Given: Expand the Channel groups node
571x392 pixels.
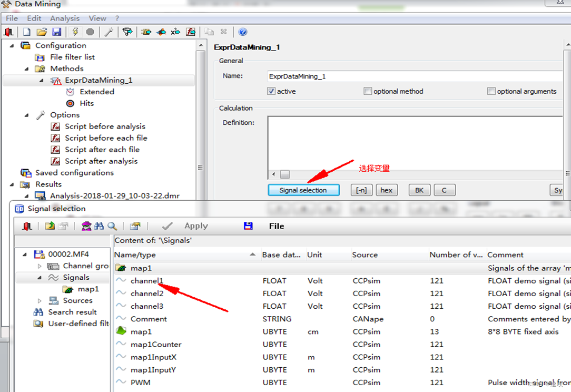Looking at the screenshot, I should pos(40,266).
